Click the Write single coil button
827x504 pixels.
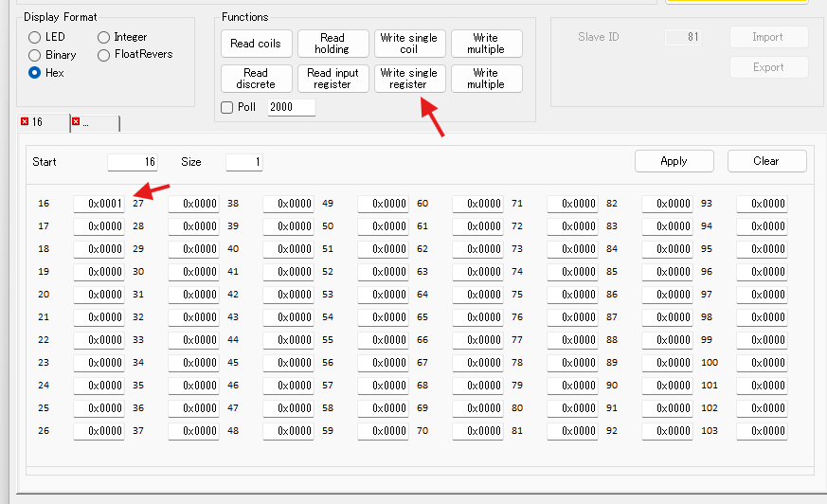pos(410,44)
